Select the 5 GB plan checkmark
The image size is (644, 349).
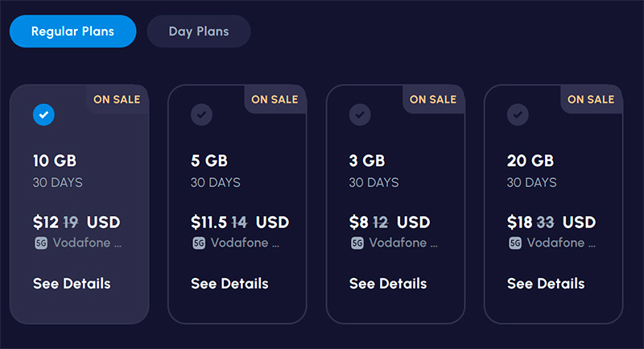point(201,115)
